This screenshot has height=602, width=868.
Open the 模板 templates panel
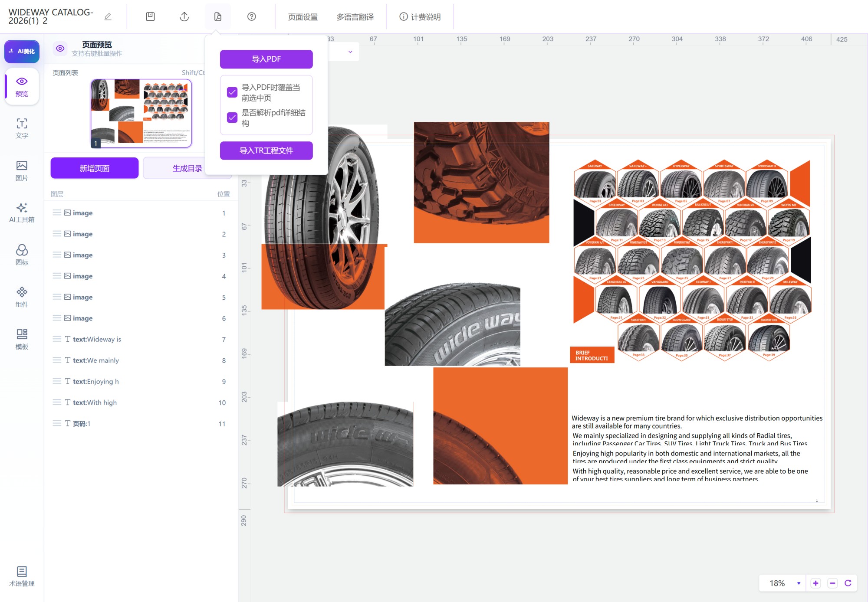[22, 339]
